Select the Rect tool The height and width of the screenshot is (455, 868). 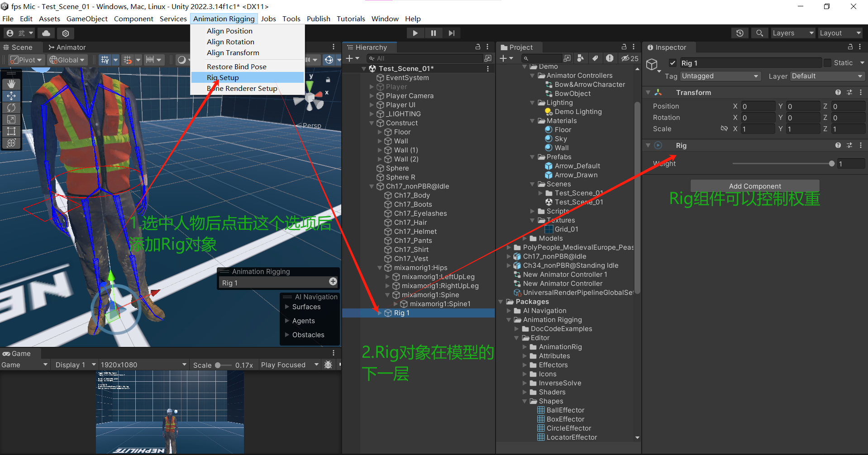pyautogui.click(x=11, y=131)
